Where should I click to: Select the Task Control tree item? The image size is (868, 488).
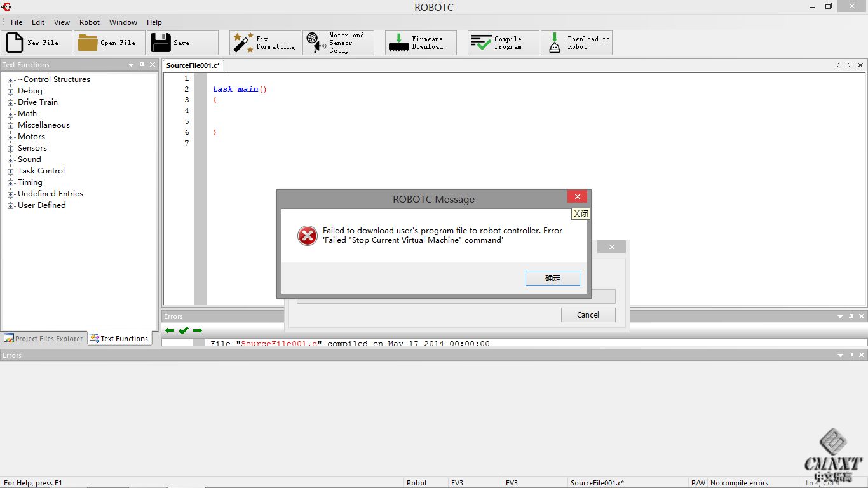pos(41,171)
